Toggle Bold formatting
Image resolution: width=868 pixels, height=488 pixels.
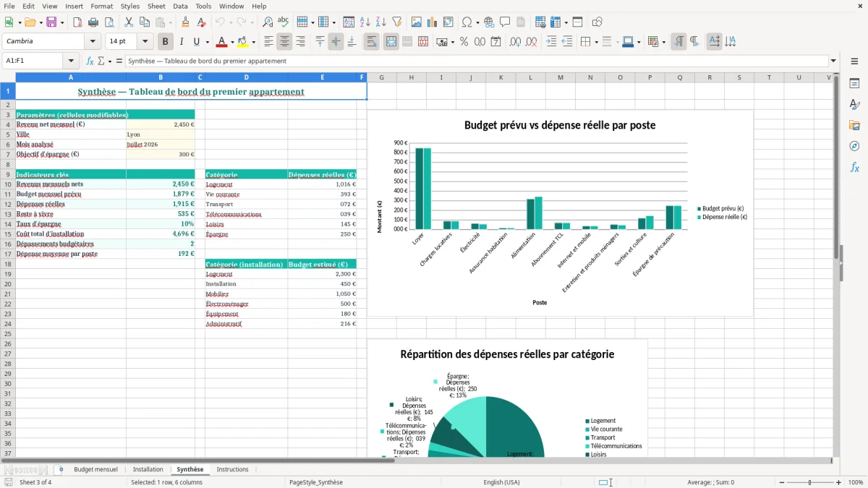click(166, 42)
